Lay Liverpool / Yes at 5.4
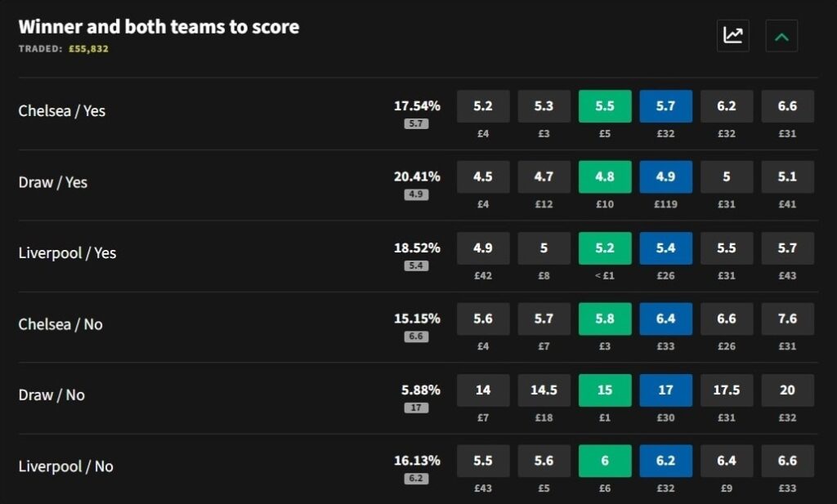This screenshot has width=837, height=504. 665,248
